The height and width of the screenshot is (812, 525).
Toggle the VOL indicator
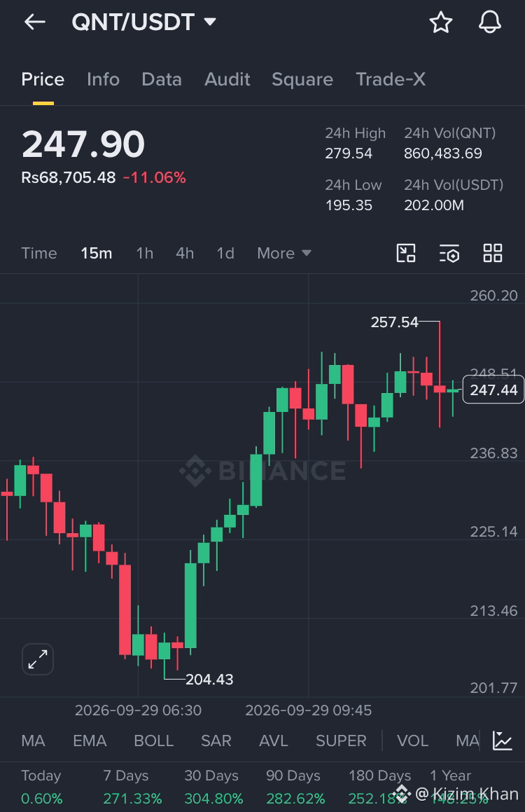412,741
